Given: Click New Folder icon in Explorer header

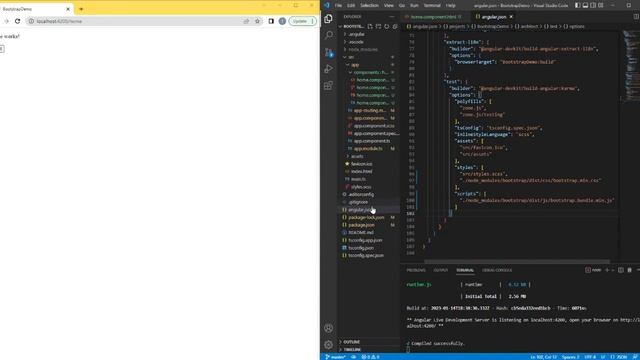Looking at the screenshot, I should click(x=378, y=26).
